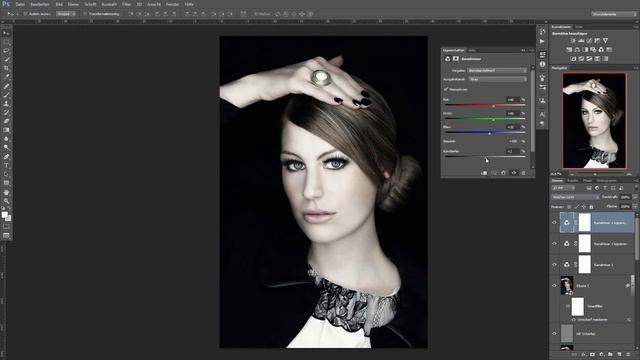The height and width of the screenshot is (360, 640).
Task: Open the Filter menu
Action: 127,4
